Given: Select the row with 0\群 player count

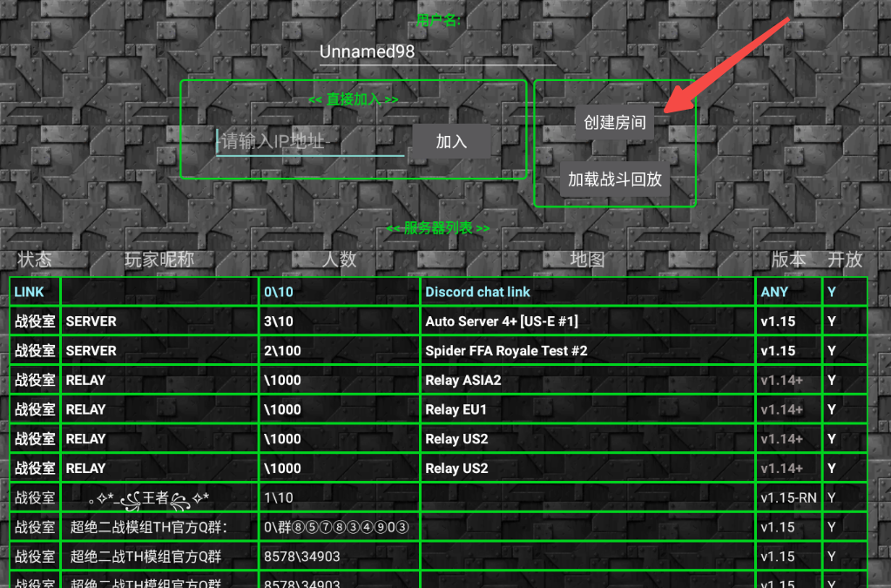Looking at the screenshot, I should (336, 527).
